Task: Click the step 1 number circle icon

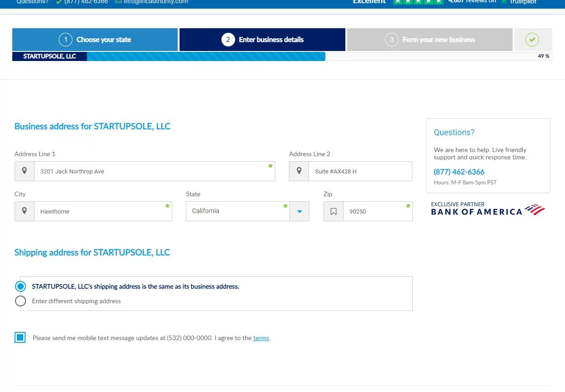Action: 66,40
